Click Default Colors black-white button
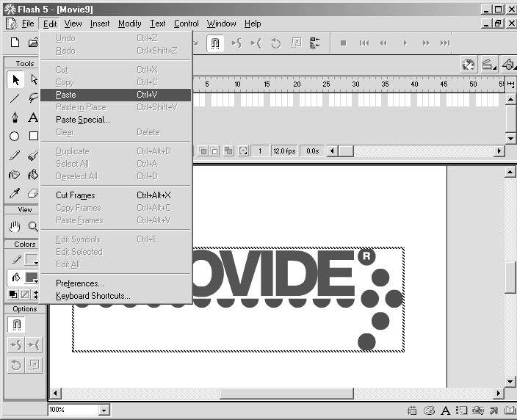 pos(13,294)
